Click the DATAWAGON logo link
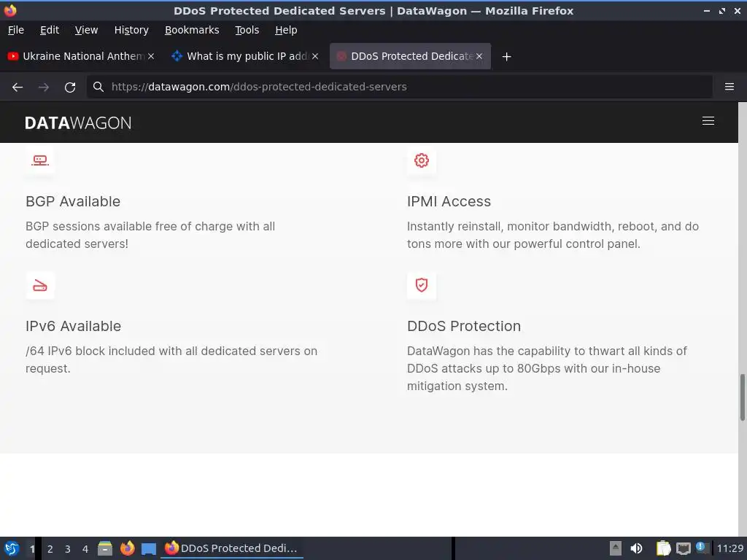Image resolution: width=747 pixels, height=560 pixels. 78,122
